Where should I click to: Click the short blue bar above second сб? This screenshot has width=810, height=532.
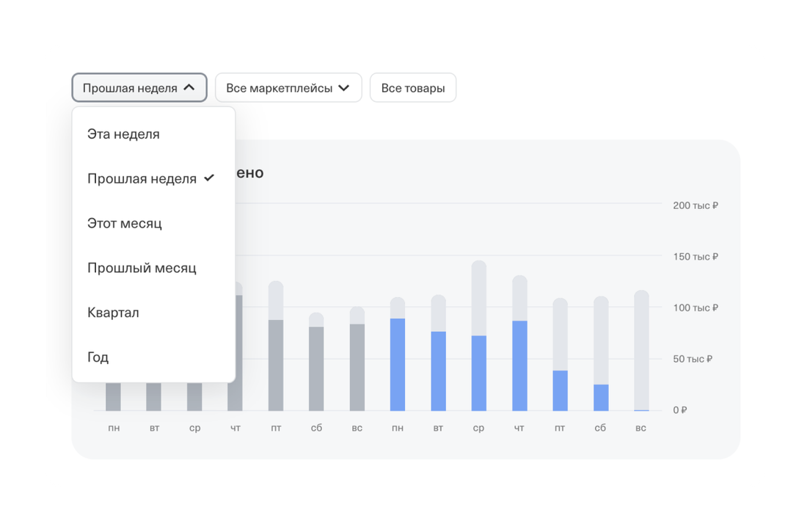(x=601, y=397)
